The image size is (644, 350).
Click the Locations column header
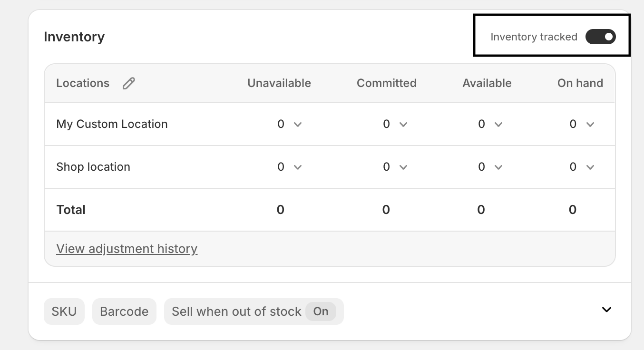83,83
